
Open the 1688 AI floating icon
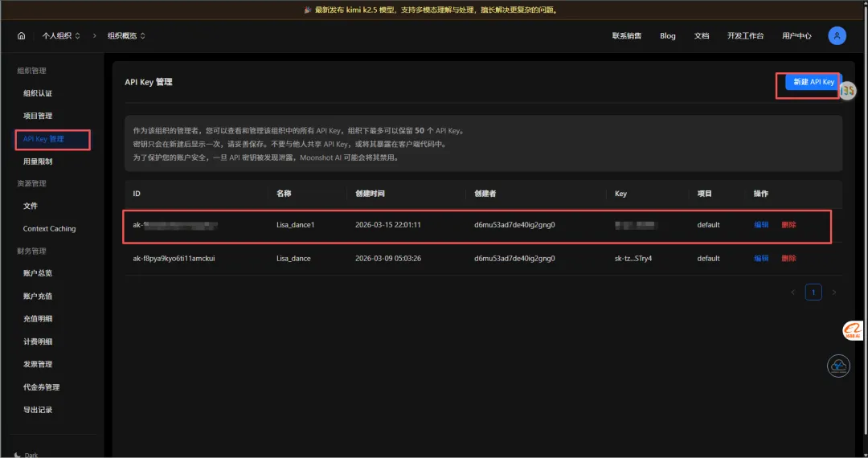(852, 331)
